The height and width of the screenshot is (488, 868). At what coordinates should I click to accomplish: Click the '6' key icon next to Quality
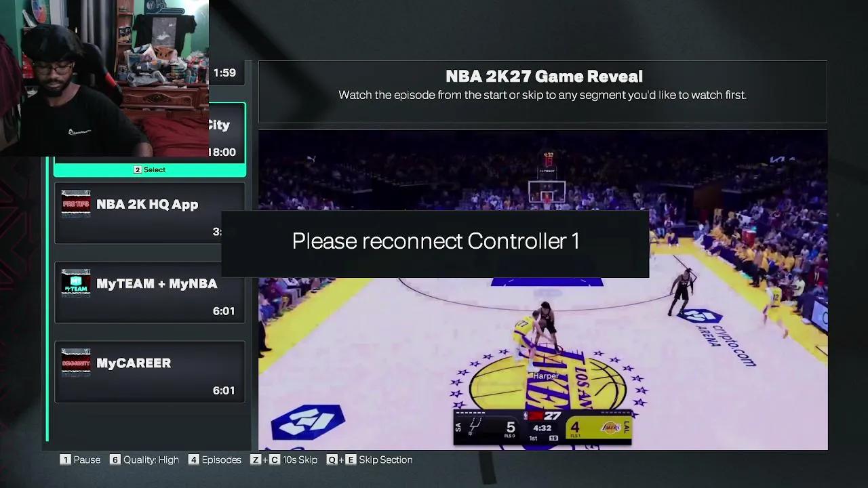[x=115, y=460]
